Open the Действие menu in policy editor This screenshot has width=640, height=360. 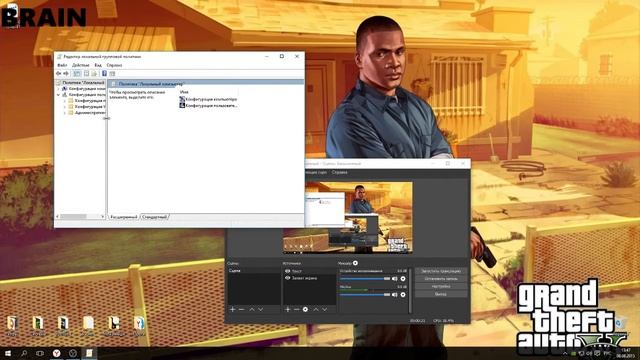point(80,65)
